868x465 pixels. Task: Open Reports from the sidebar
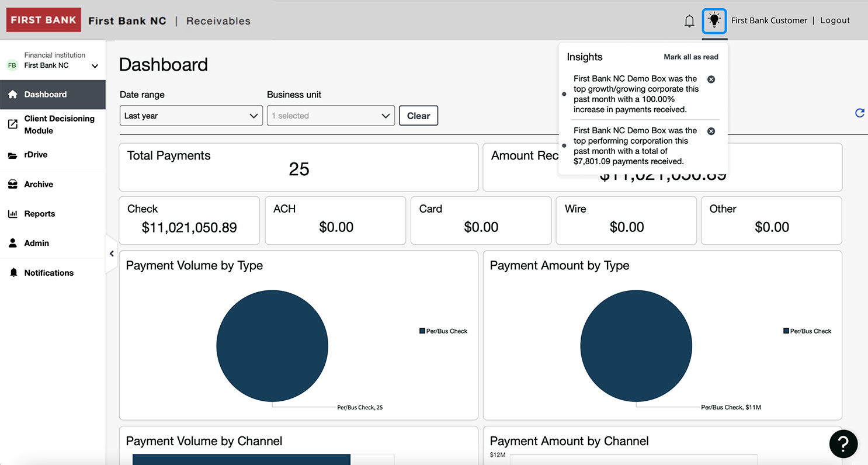pos(53,214)
